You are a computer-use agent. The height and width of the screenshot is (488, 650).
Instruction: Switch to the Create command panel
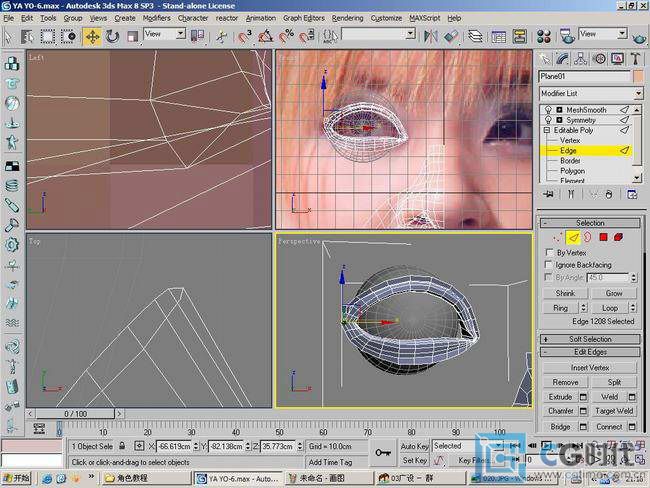544,59
